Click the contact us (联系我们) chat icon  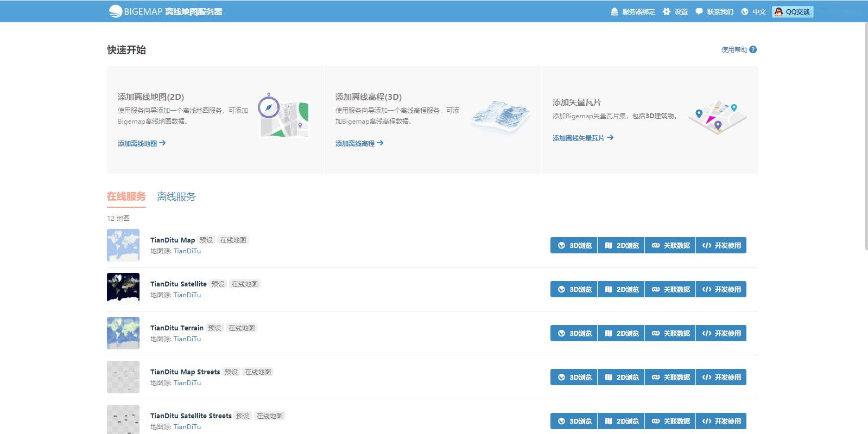point(699,11)
